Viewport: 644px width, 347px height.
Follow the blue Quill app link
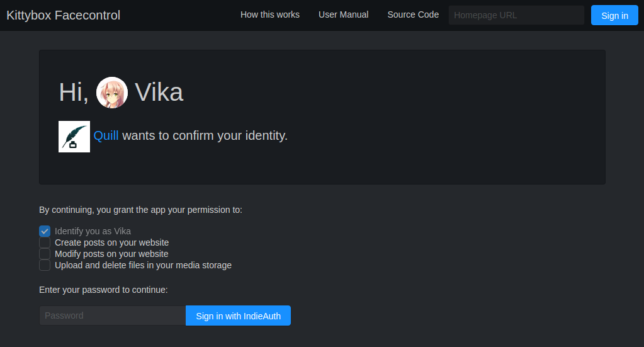click(x=106, y=135)
